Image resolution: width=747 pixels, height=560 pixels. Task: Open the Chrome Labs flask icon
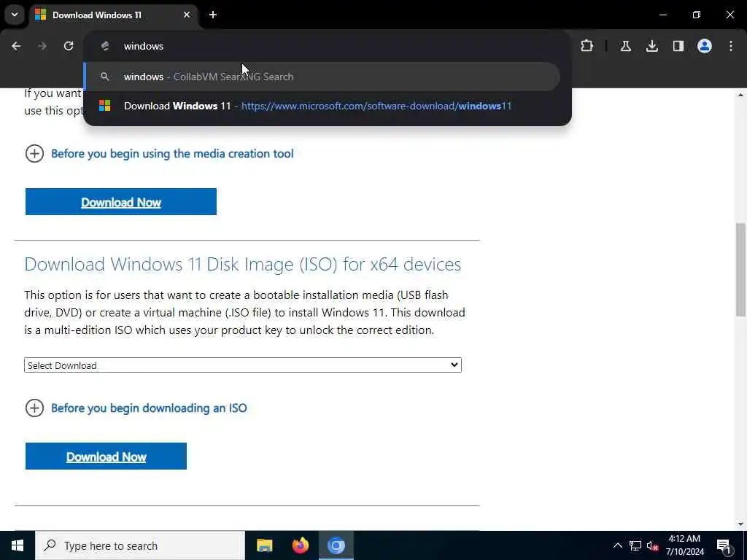[626, 46]
